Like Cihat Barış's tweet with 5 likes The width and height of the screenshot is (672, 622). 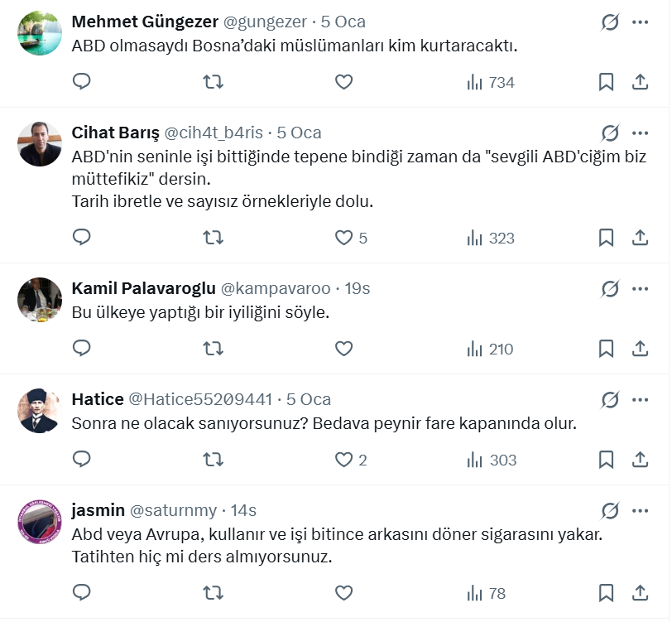click(343, 238)
